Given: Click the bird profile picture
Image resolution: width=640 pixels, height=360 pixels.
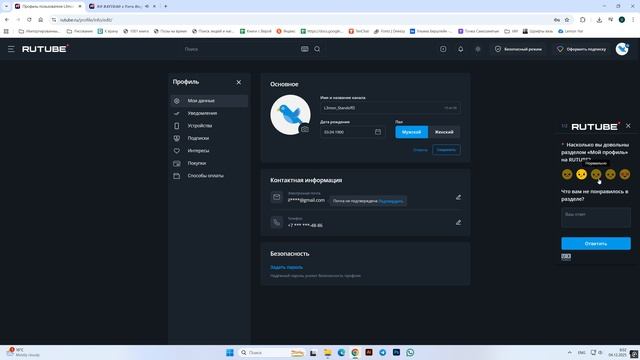Looking at the screenshot, I should tap(290, 114).
